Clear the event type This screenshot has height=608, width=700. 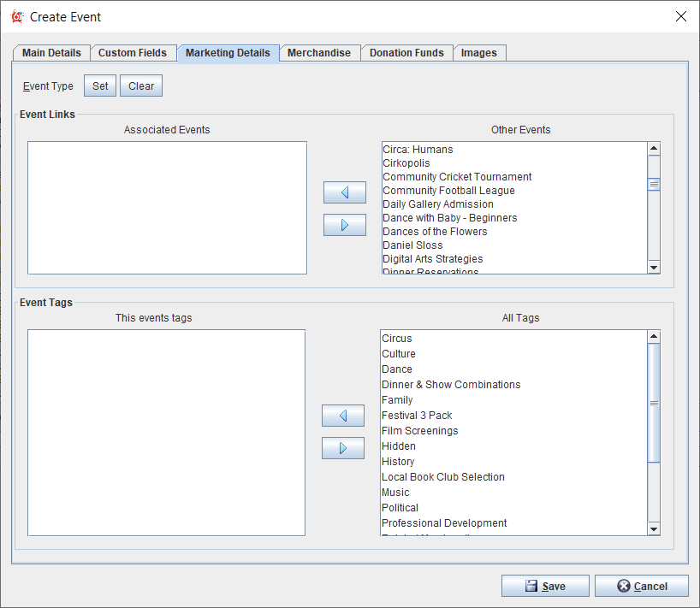coord(141,86)
